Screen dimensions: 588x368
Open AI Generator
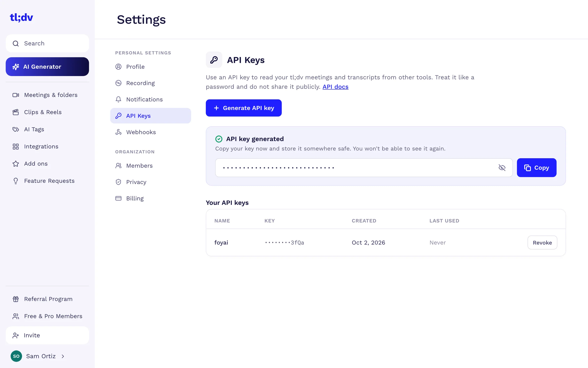tap(47, 67)
